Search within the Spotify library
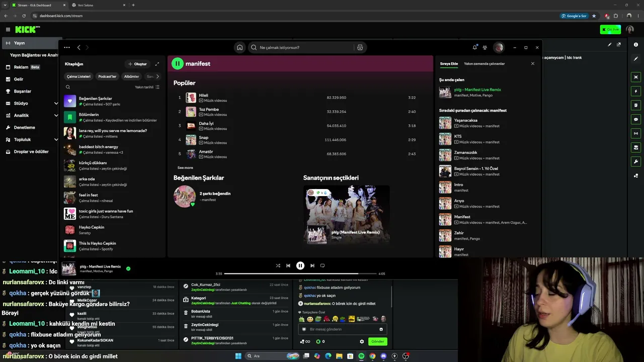This screenshot has width=644, height=362. (68, 87)
